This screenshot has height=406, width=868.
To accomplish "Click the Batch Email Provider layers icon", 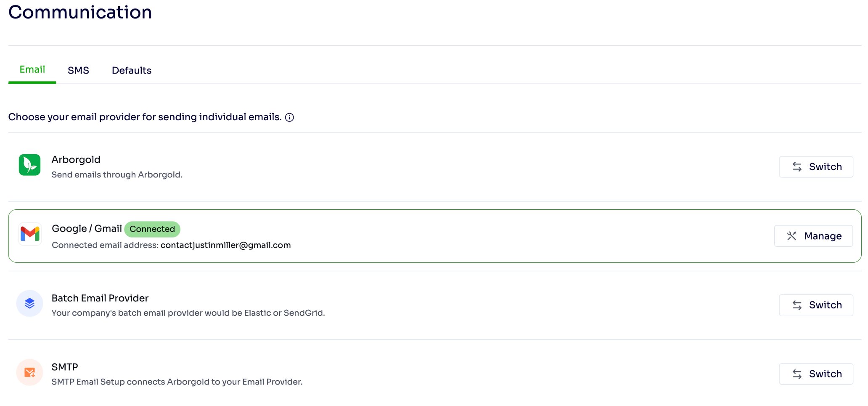I will pos(29,303).
